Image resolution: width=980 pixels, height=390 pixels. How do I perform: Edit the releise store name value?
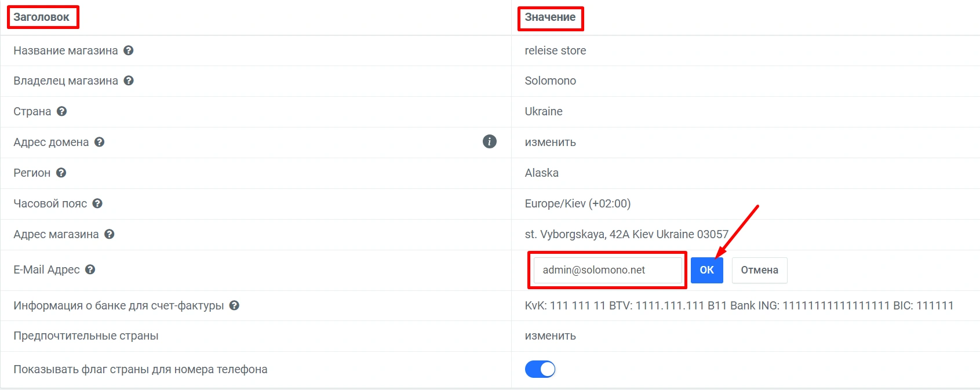click(555, 50)
